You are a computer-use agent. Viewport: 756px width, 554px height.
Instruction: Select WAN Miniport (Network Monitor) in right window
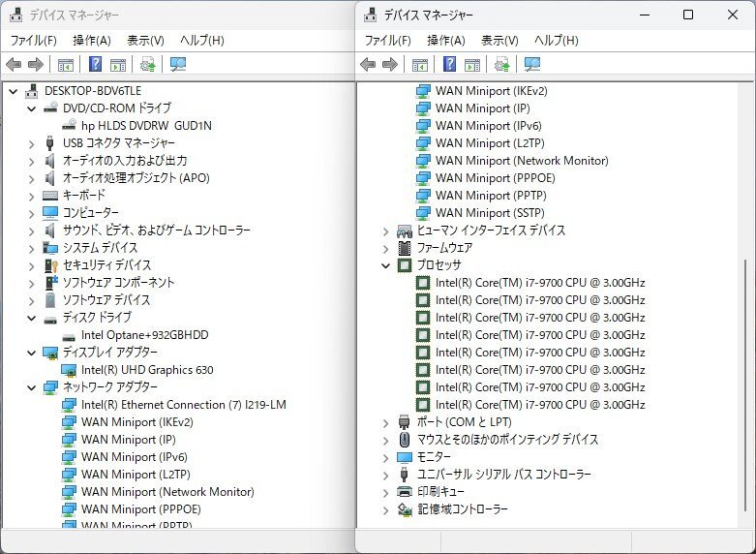coord(521,161)
